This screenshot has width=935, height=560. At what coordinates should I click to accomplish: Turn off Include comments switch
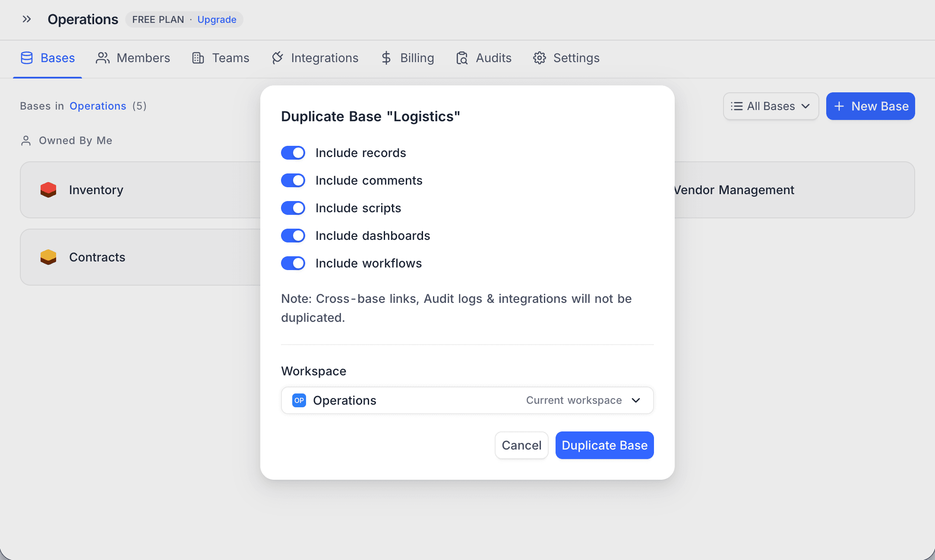[x=293, y=180]
